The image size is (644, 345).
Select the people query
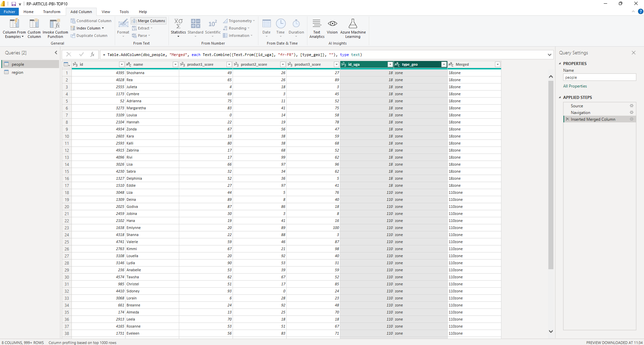point(30,64)
